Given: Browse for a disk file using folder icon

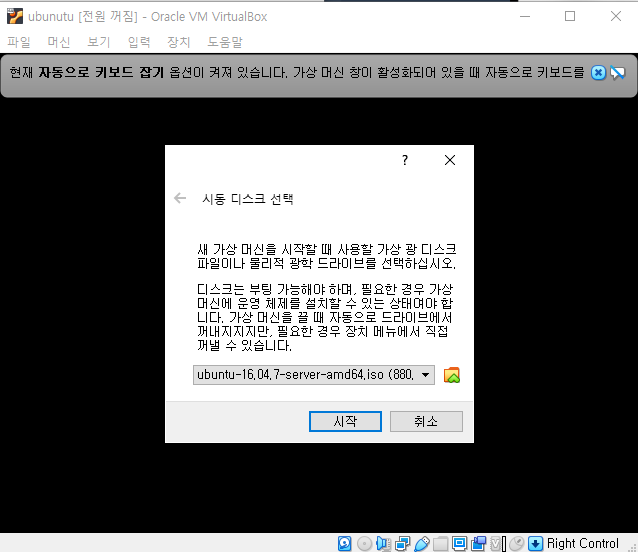Looking at the screenshot, I should 452,375.
